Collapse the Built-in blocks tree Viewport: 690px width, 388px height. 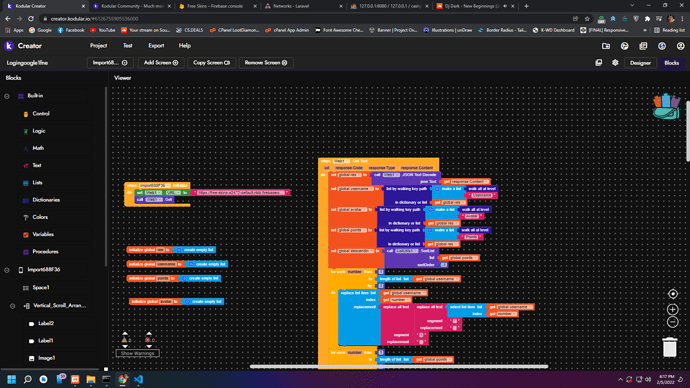[x=7, y=96]
